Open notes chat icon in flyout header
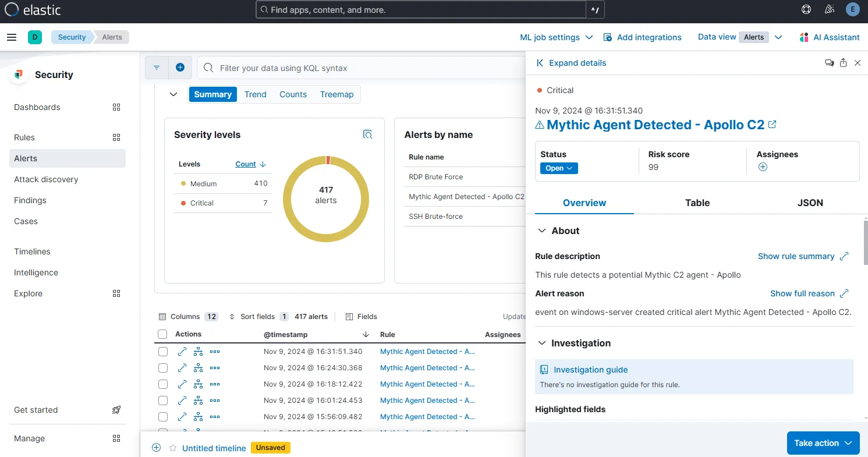The height and width of the screenshot is (457, 868). click(x=829, y=63)
